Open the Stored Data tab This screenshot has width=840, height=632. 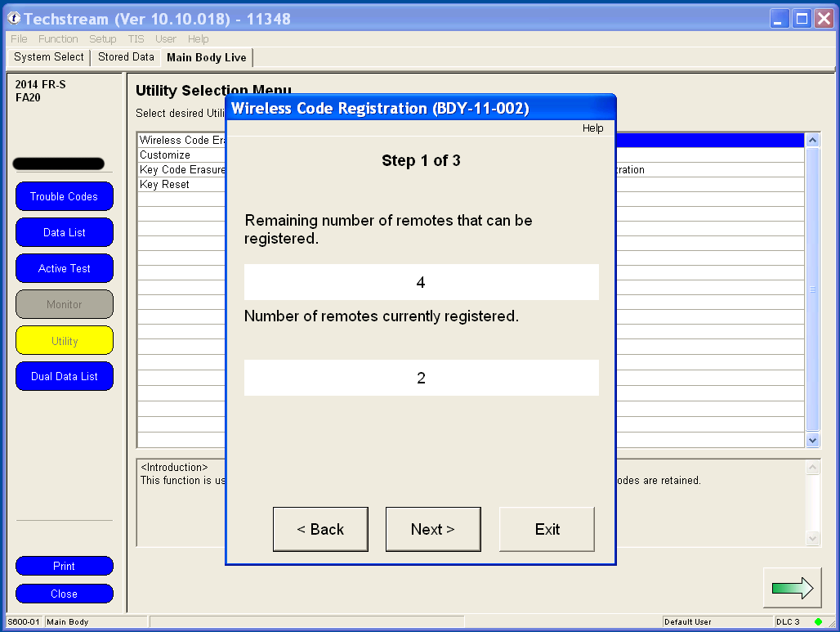pyautogui.click(x=126, y=57)
